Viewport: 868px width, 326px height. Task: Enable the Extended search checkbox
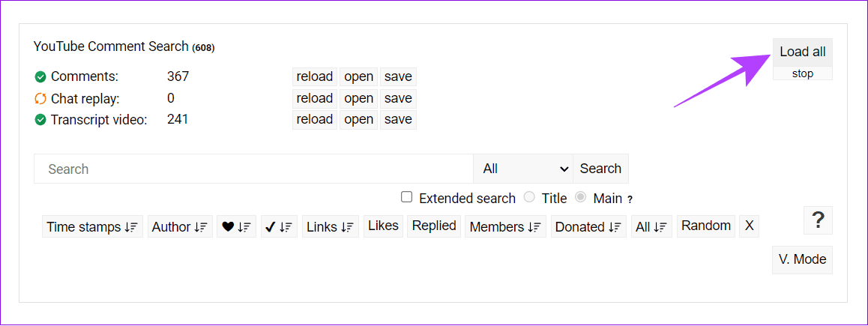[407, 197]
